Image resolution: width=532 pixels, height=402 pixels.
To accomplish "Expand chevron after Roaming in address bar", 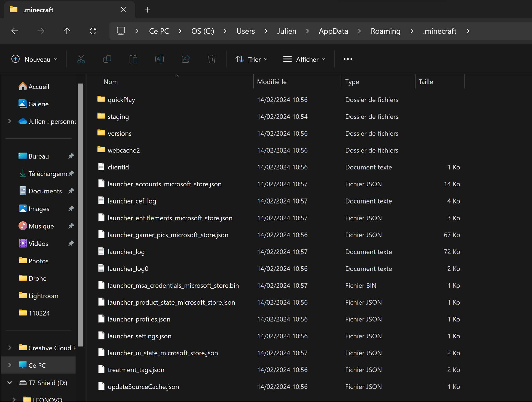I will pos(412,31).
